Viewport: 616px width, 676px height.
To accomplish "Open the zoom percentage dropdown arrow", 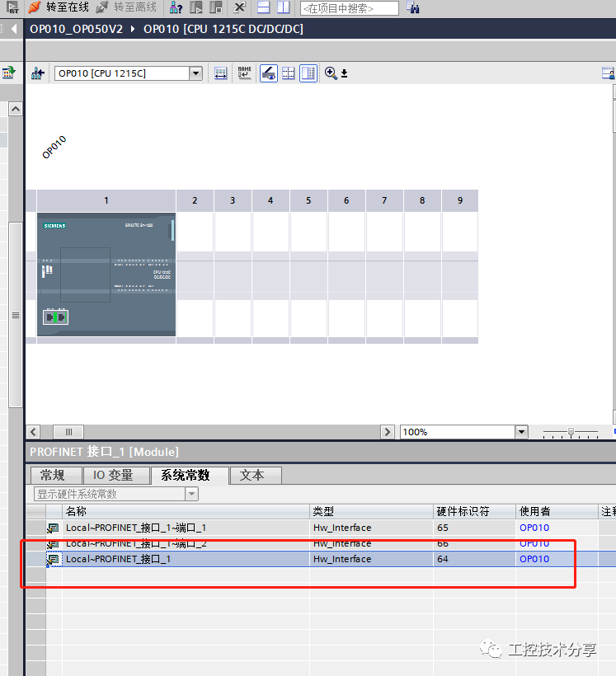I will pos(521,432).
